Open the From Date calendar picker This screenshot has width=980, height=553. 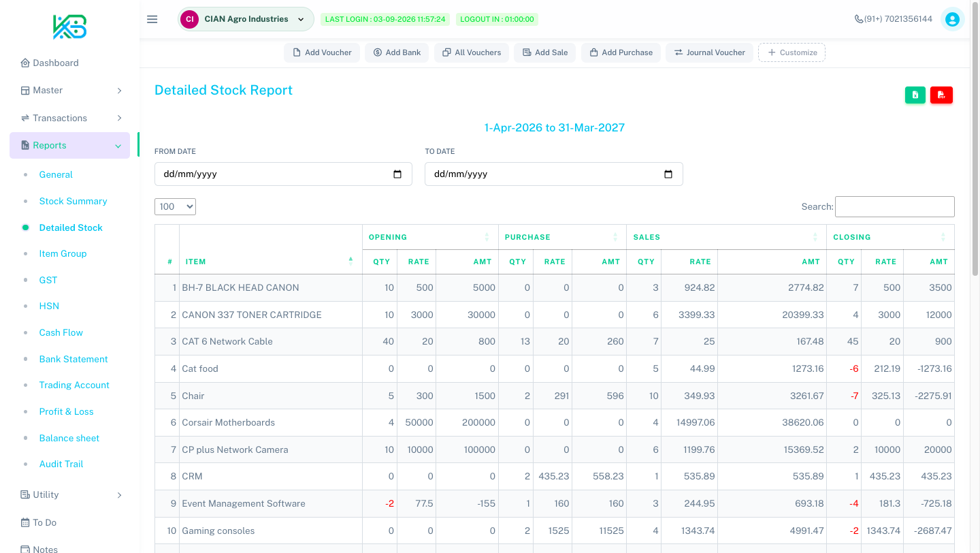398,174
